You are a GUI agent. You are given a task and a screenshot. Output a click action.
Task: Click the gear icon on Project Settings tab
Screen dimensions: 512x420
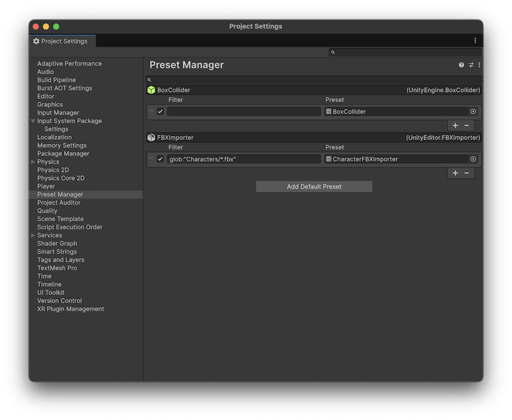point(36,41)
